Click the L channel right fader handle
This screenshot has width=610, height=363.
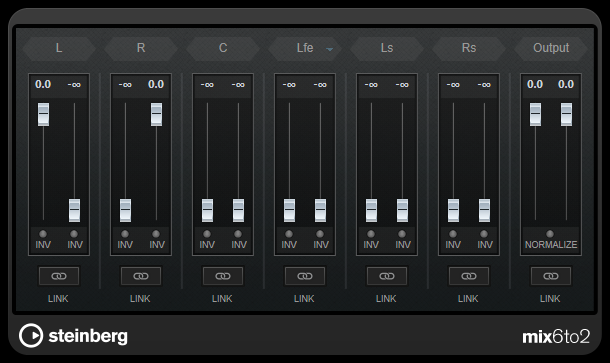(x=74, y=210)
